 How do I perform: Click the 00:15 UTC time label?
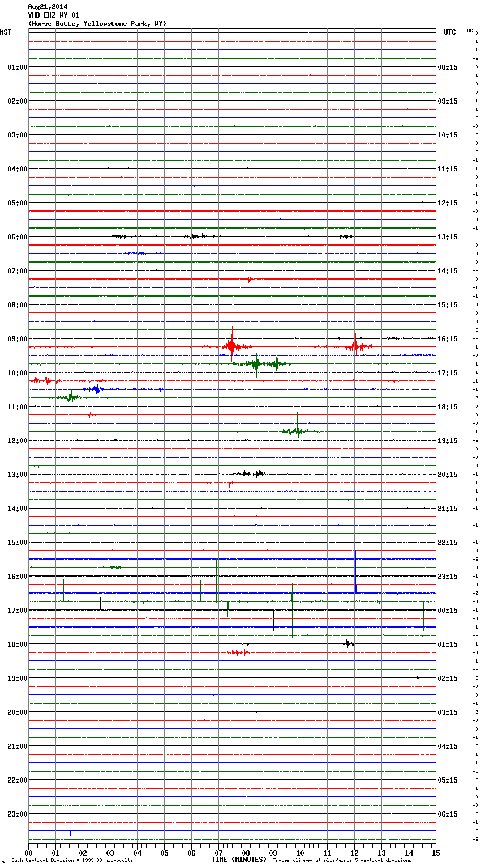448,611
